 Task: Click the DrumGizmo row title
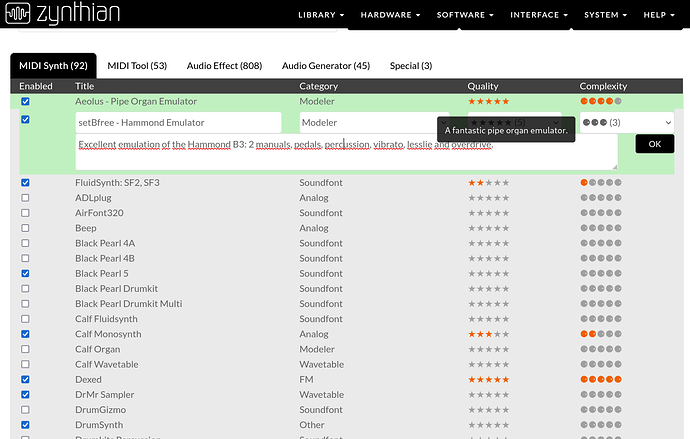pos(100,410)
